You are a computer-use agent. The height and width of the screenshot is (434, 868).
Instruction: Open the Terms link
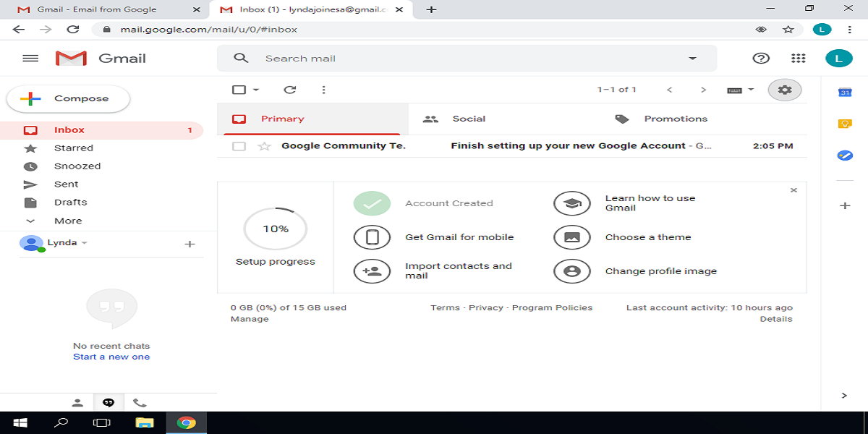(445, 307)
